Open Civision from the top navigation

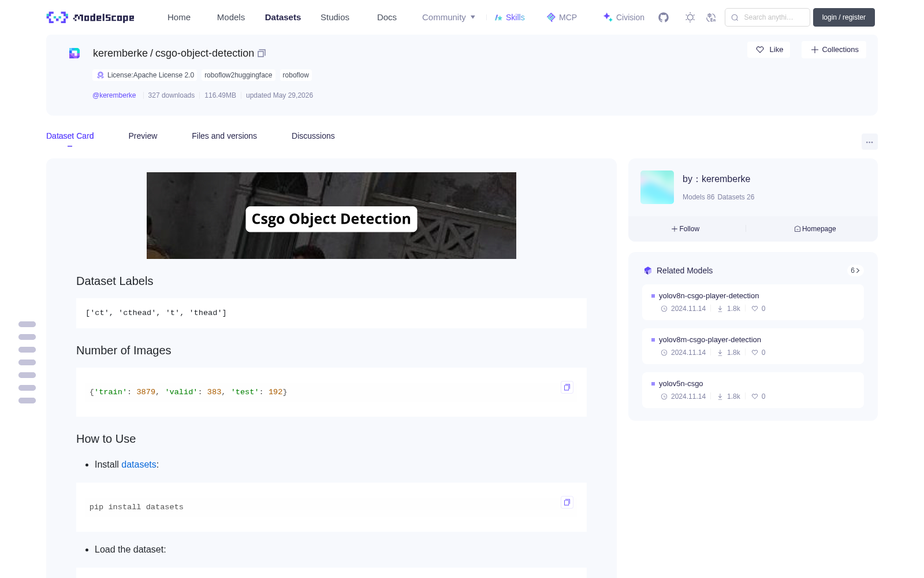[624, 17]
